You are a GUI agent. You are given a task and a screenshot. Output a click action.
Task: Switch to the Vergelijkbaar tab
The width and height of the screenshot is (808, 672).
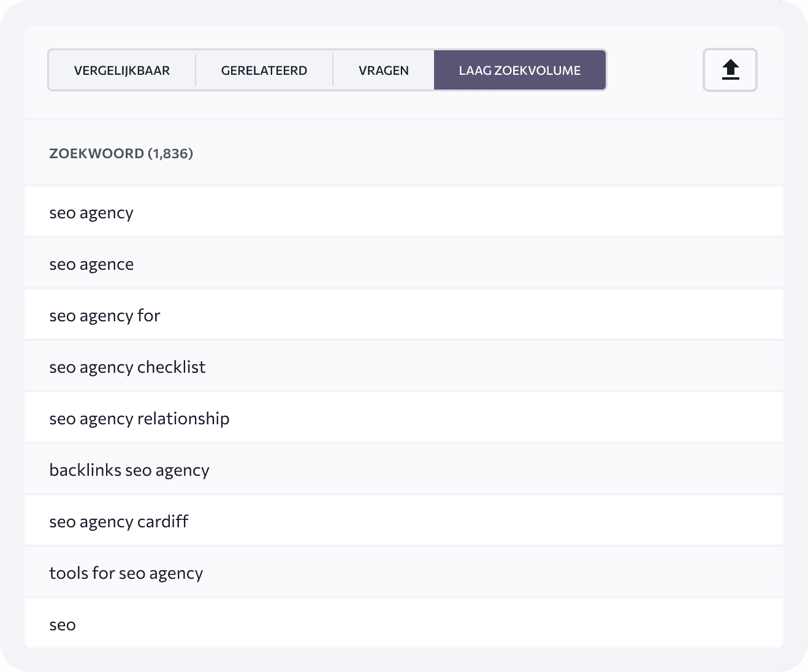(x=122, y=71)
